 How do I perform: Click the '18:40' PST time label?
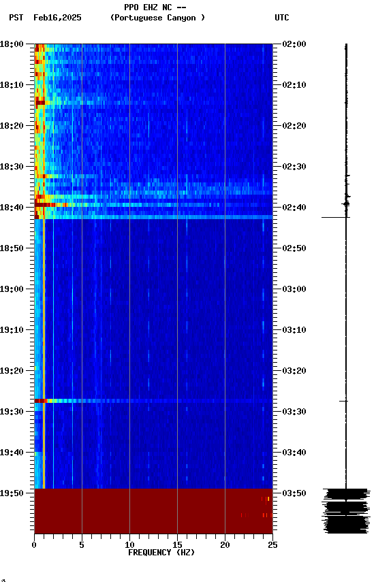(x=12, y=208)
